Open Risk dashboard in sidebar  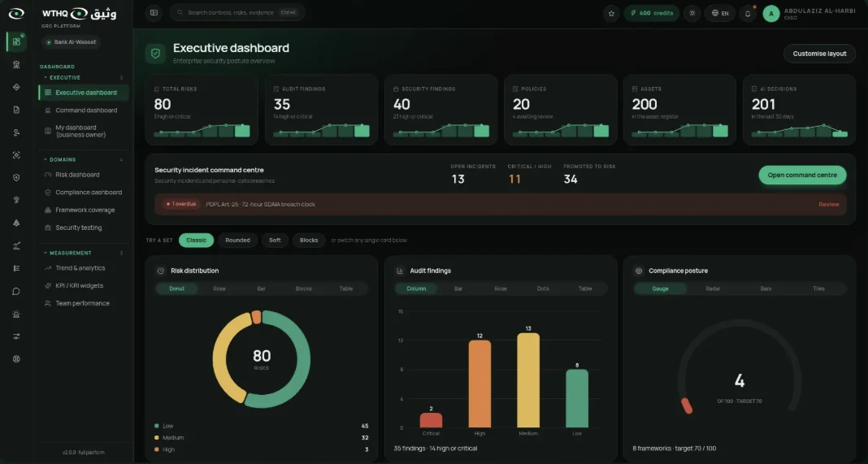tap(84, 175)
